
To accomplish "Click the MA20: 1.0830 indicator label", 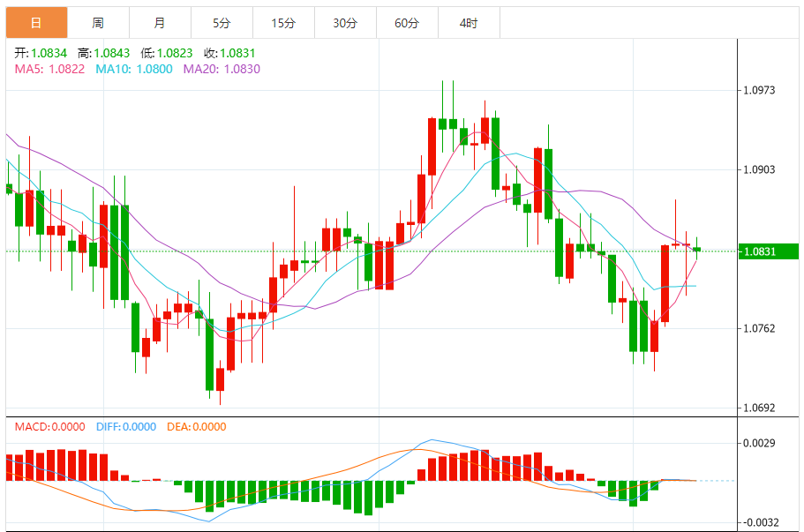I will 222,69.
